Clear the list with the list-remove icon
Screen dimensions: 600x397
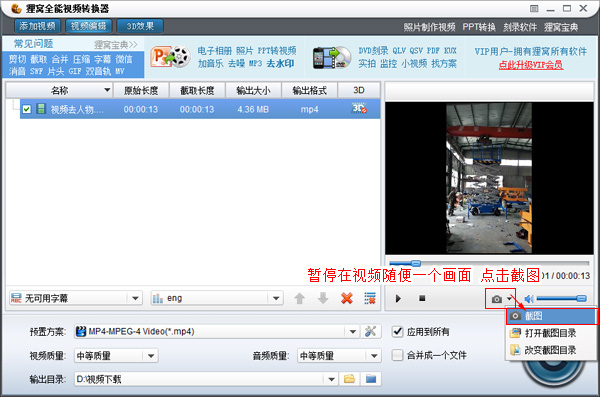370,298
